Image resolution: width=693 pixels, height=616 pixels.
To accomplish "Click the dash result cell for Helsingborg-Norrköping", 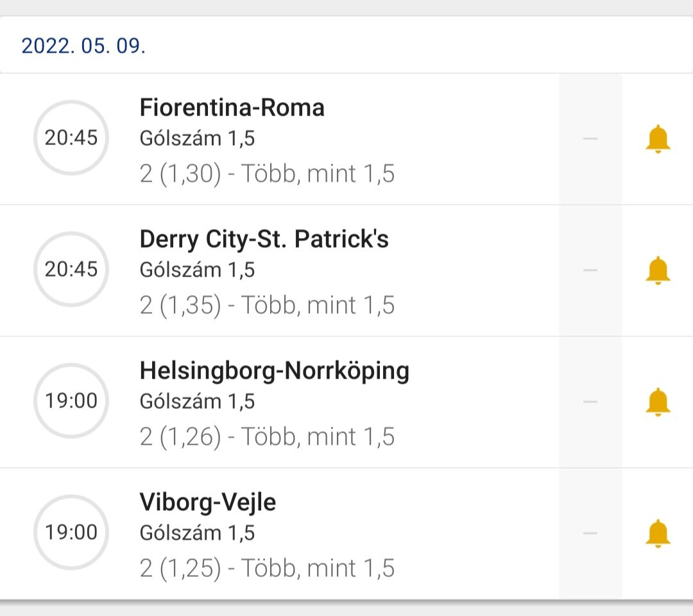I will 590,402.
